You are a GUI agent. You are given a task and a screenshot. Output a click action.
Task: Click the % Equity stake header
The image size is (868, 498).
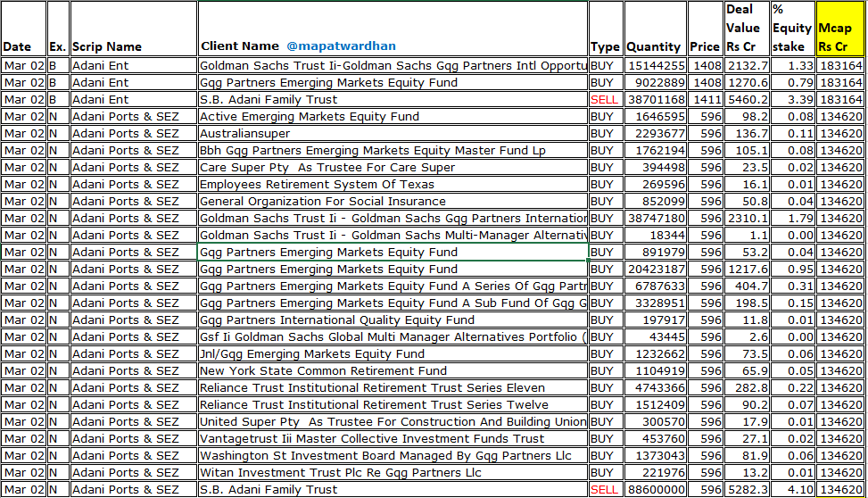pos(793,29)
